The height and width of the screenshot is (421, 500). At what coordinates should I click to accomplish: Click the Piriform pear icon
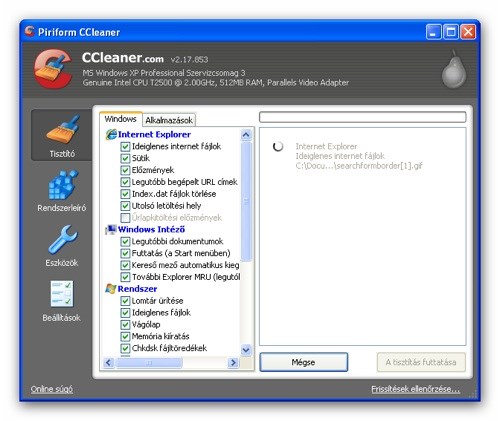coord(454,70)
